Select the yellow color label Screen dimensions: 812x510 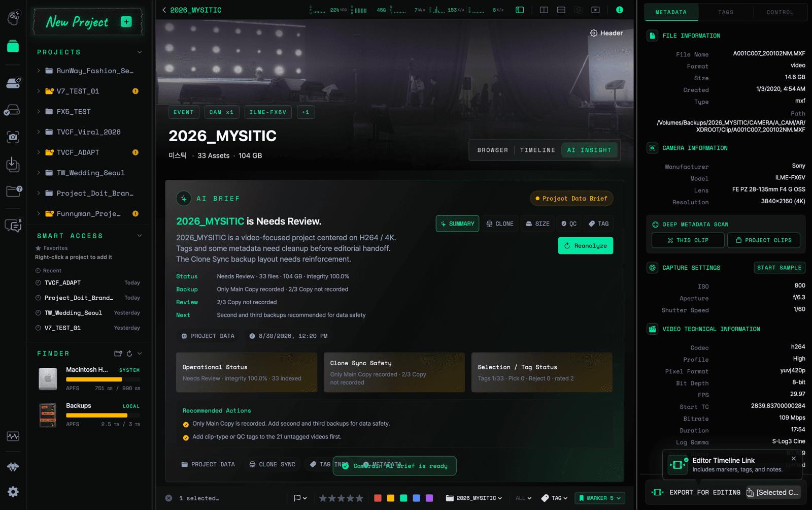(391, 498)
